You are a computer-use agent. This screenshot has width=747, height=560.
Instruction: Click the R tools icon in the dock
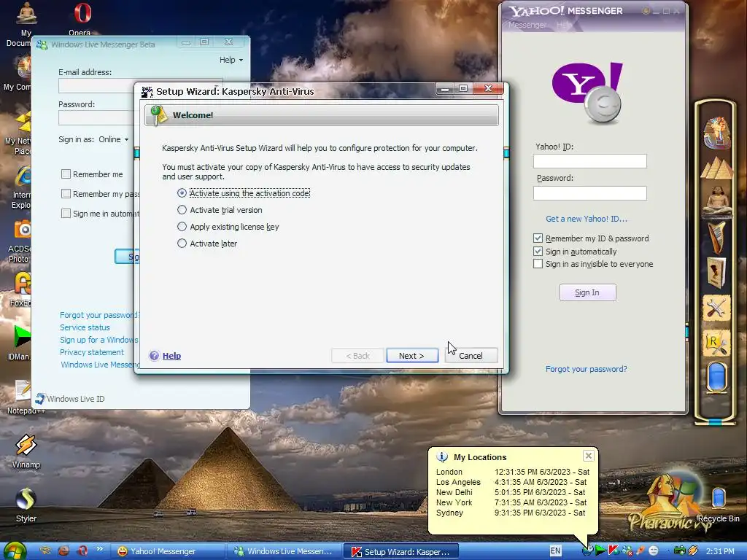(x=716, y=343)
